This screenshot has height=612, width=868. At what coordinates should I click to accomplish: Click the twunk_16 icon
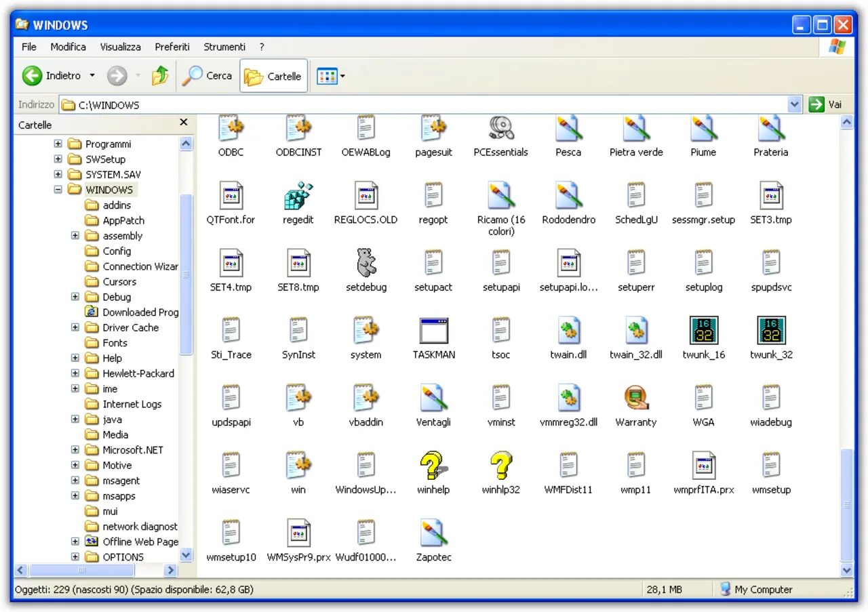(704, 331)
